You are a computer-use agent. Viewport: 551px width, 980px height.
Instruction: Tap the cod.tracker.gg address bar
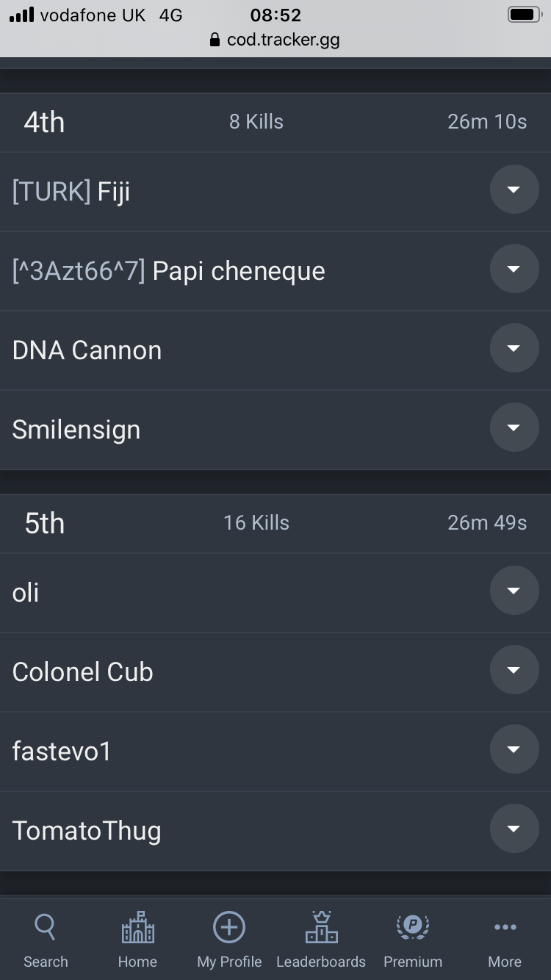click(283, 40)
